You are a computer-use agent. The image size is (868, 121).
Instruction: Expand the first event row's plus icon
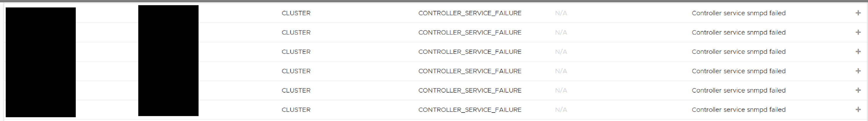coord(858,13)
